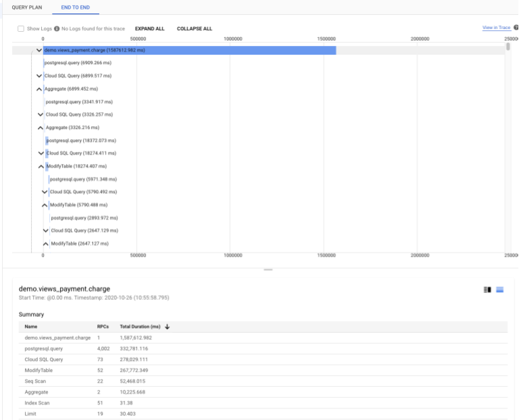Switch to column split view icon
This screenshot has width=519, height=420.
pyautogui.click(x=487, y=290)
